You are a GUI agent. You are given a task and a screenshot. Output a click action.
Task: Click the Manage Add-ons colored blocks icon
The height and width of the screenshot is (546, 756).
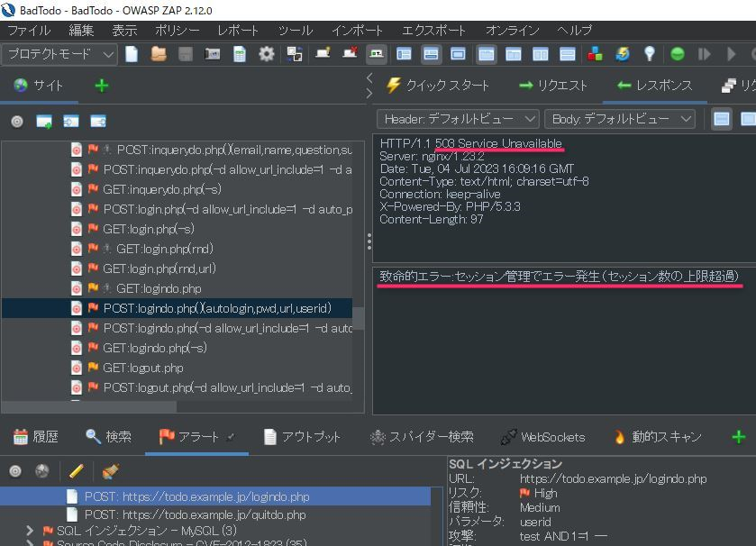coord(595,54)
